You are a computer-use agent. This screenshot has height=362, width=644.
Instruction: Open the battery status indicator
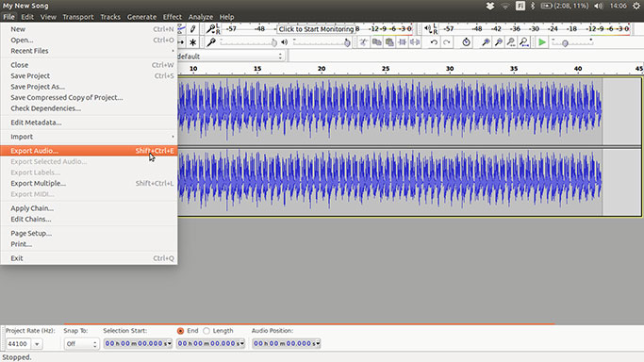click(564, 6)
